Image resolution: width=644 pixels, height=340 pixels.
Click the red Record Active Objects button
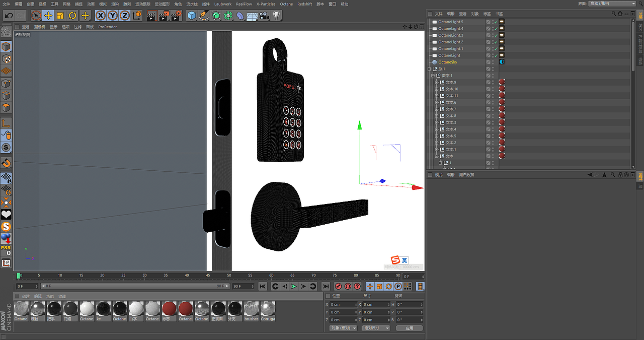click(339, 286)
